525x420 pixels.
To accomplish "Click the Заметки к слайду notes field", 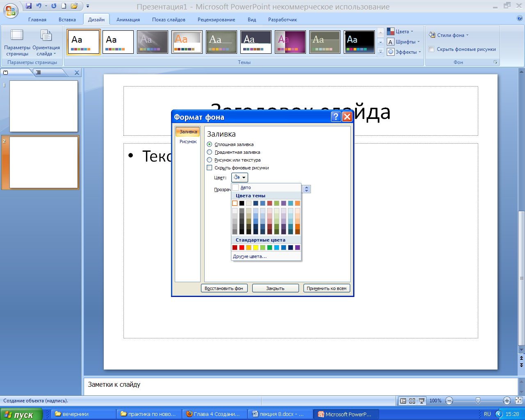I will click(x=301, y=386).
